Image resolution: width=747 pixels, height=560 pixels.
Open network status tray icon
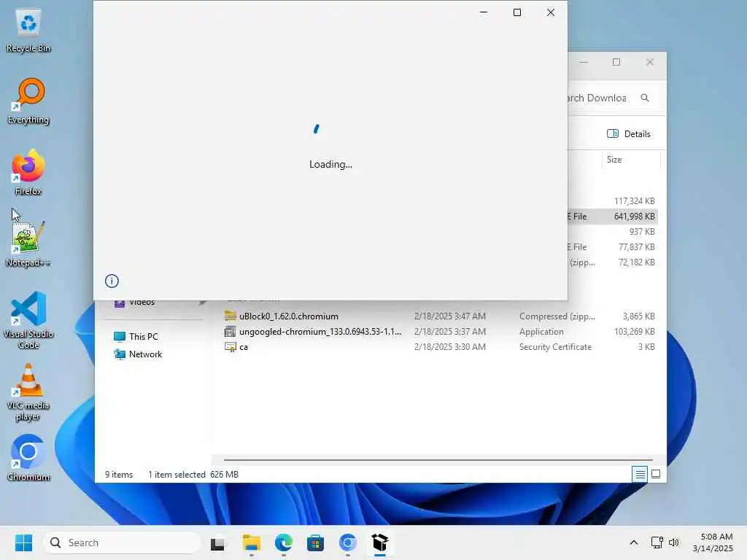pos(657,542)
